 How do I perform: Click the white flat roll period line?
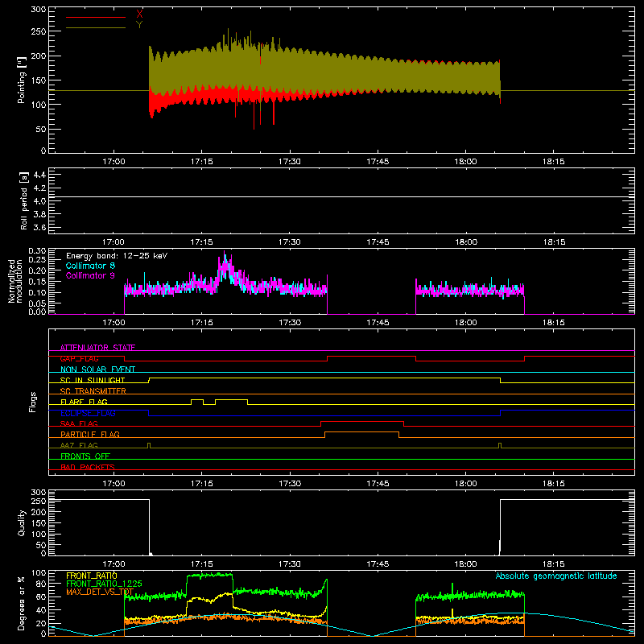[x=341, y=197]
